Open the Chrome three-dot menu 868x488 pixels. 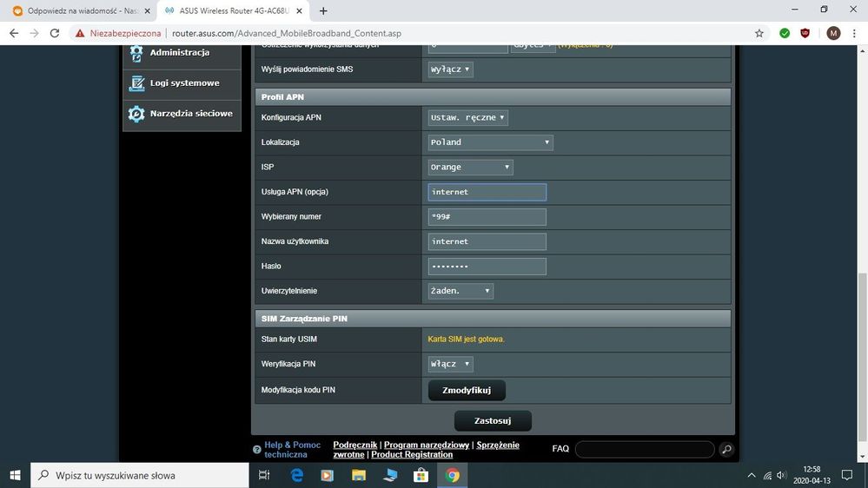tap(855, 33)
